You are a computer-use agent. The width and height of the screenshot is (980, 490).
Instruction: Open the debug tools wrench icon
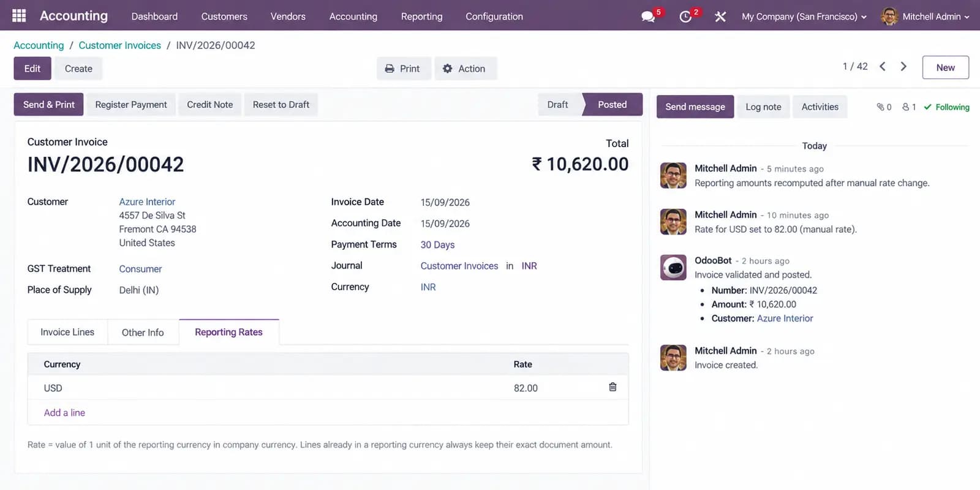point(720,17)
